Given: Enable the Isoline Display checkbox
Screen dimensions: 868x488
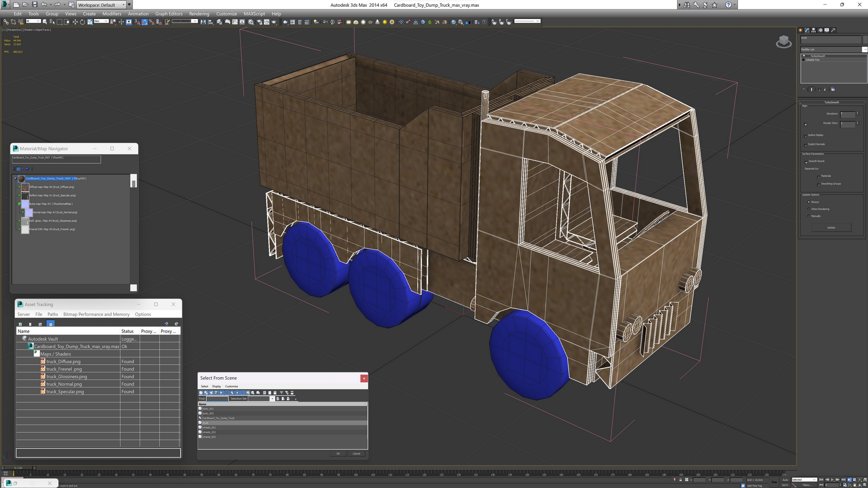Looking at the screenshot, I should pyautogui.click(x=806, y=136).
